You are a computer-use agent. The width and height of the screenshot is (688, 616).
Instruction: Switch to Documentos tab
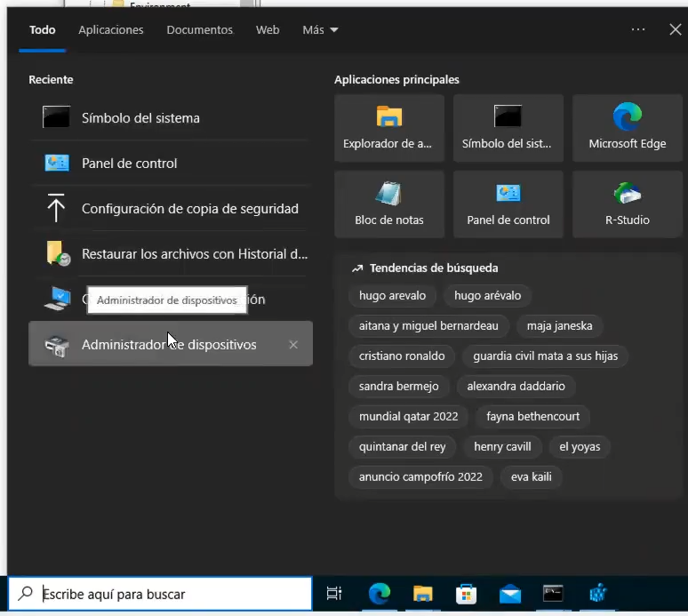coord(200,30)
